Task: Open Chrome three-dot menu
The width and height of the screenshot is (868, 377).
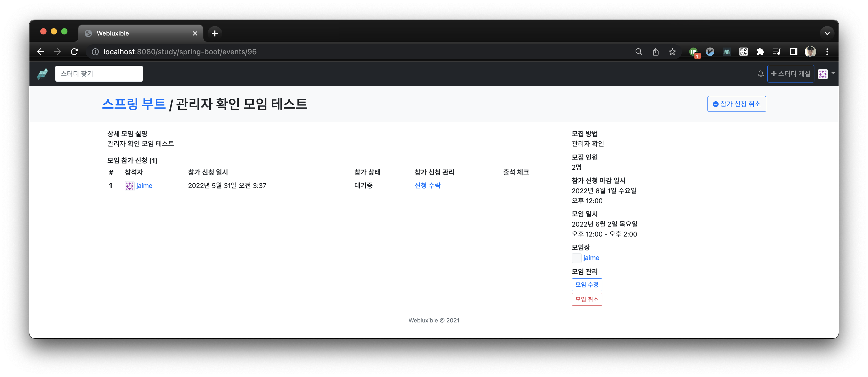Action: [x=827, y=51]
